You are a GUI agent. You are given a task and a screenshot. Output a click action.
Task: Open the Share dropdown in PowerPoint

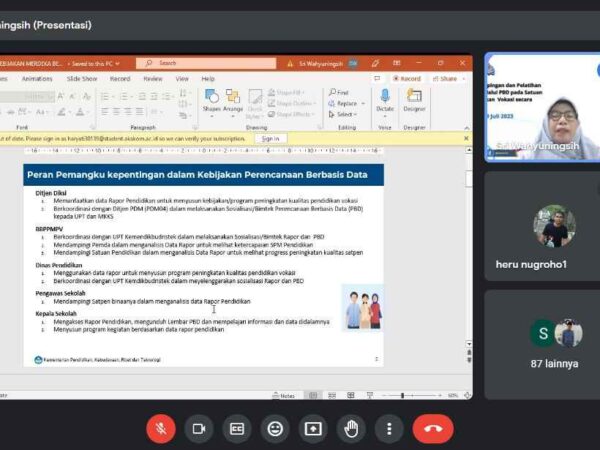point(449,78)
